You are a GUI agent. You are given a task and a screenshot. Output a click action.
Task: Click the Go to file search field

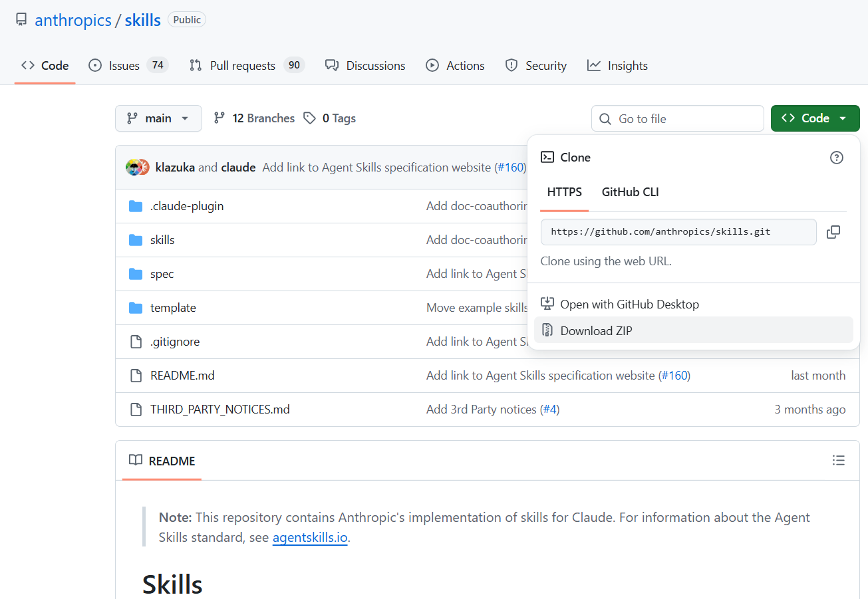tap(677, 119)
